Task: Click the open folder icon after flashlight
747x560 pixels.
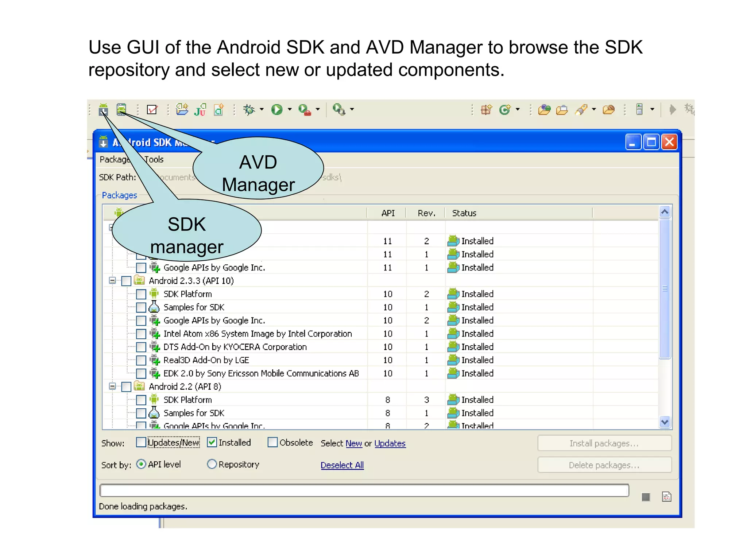Action: tap(609, 109)
